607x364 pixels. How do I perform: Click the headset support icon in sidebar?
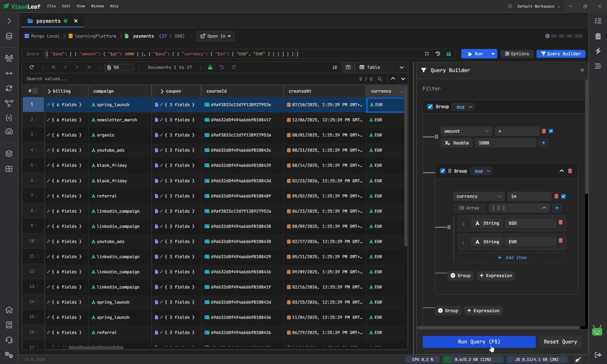pos(9,340)
